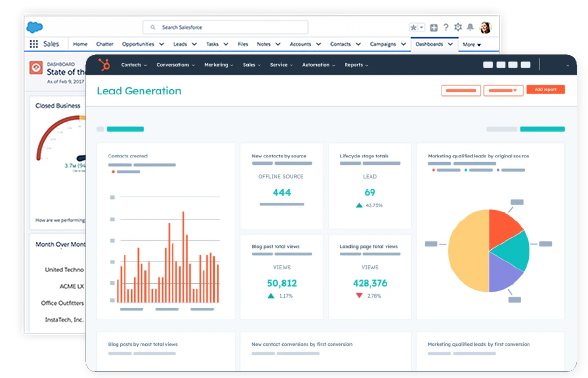The height and width of the screenshot is (378, 588).
Task: Open the HubSpot Service menu
Action: click(x=281, y=65)
